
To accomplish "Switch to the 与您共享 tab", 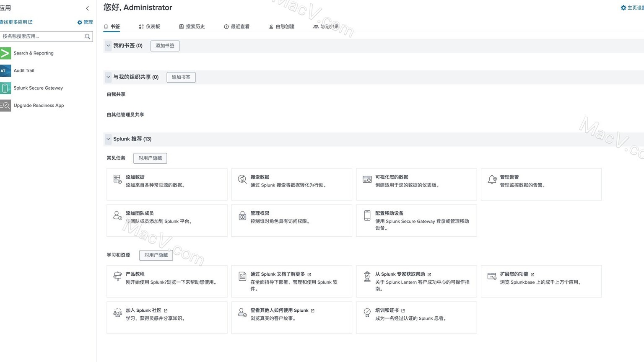I will click(x=326, y=26).
